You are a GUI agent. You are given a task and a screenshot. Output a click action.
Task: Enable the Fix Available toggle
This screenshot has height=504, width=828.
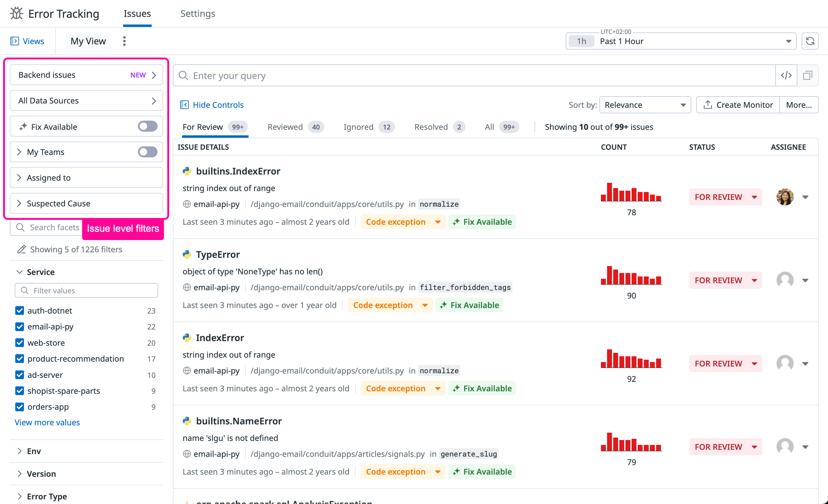pos(147,126)
